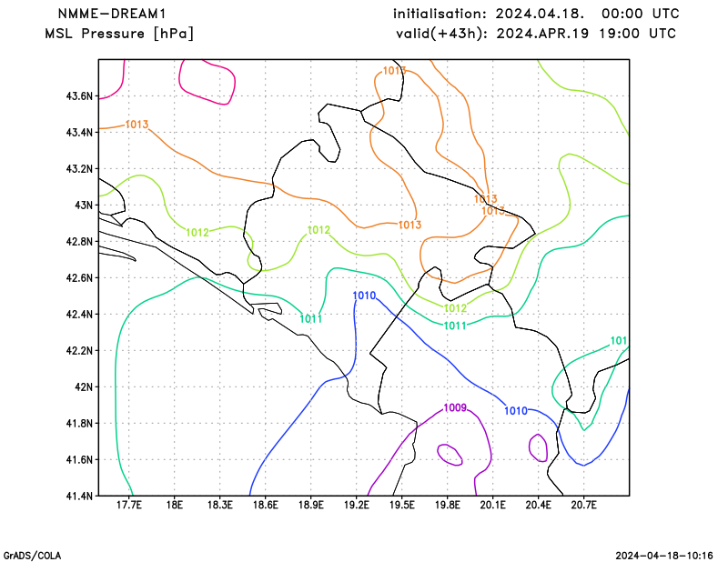The image size is (728, 562).
Task: Select the MSL Pressure [hPa] heading
Action: pos(119,34)
